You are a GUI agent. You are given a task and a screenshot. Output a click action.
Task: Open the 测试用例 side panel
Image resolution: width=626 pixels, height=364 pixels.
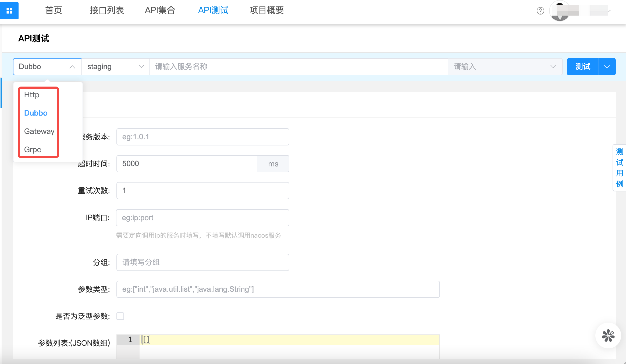tap(620, 168)
